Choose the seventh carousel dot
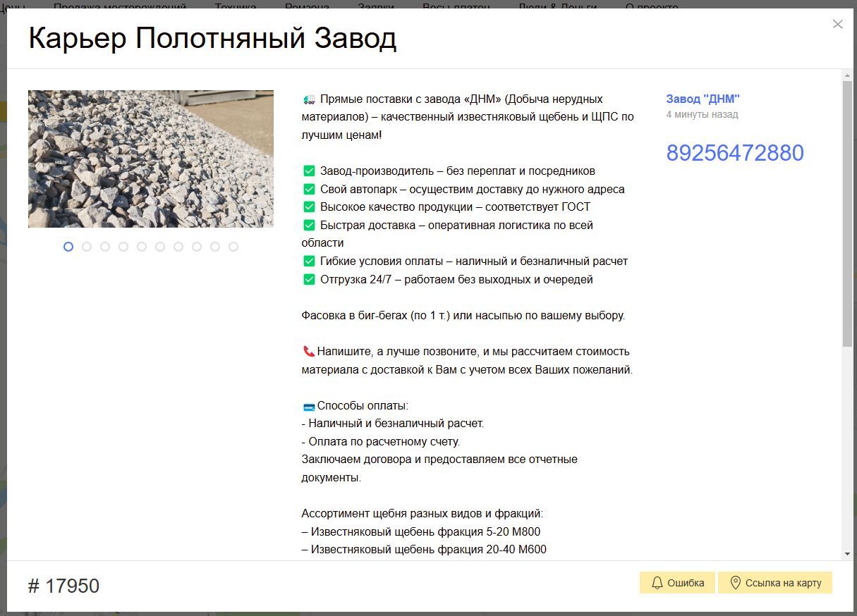This screenshot has height=616, width=857. (178, 247)
